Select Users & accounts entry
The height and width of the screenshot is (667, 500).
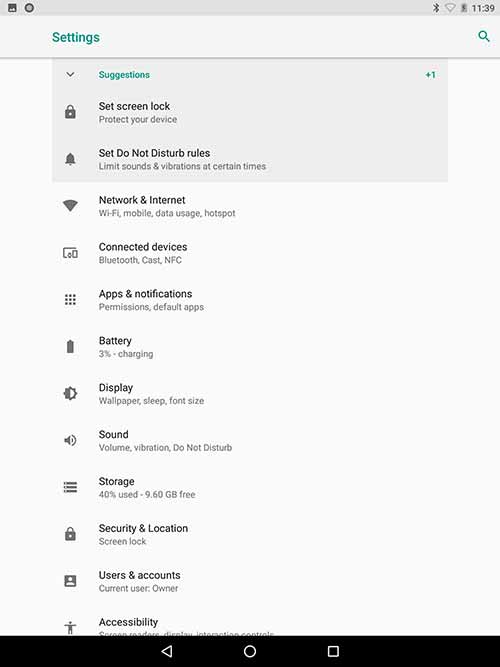[x=250, y=581]
